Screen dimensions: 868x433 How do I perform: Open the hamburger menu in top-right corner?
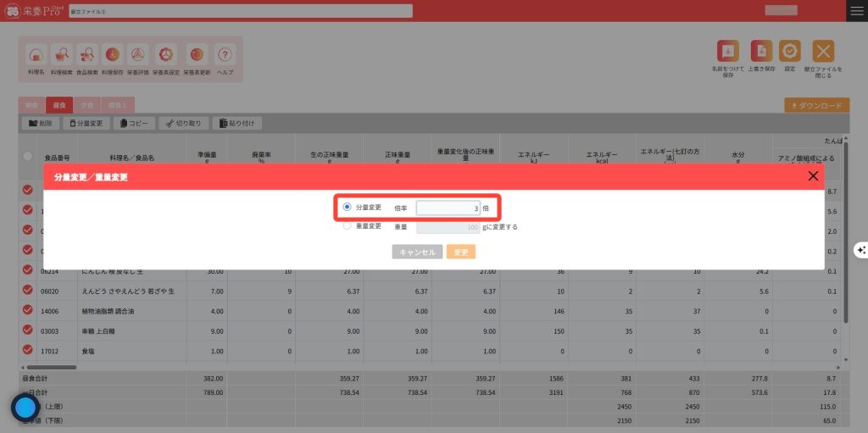[x=857, y=10]
